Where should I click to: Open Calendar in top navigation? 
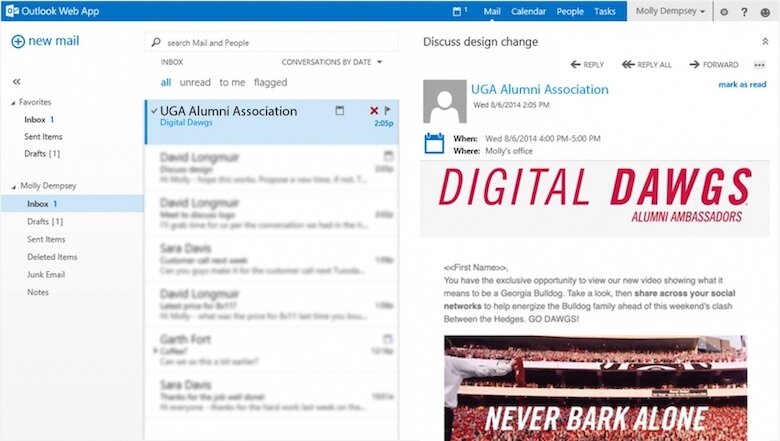pyautogui.click(x=528, y=11)
